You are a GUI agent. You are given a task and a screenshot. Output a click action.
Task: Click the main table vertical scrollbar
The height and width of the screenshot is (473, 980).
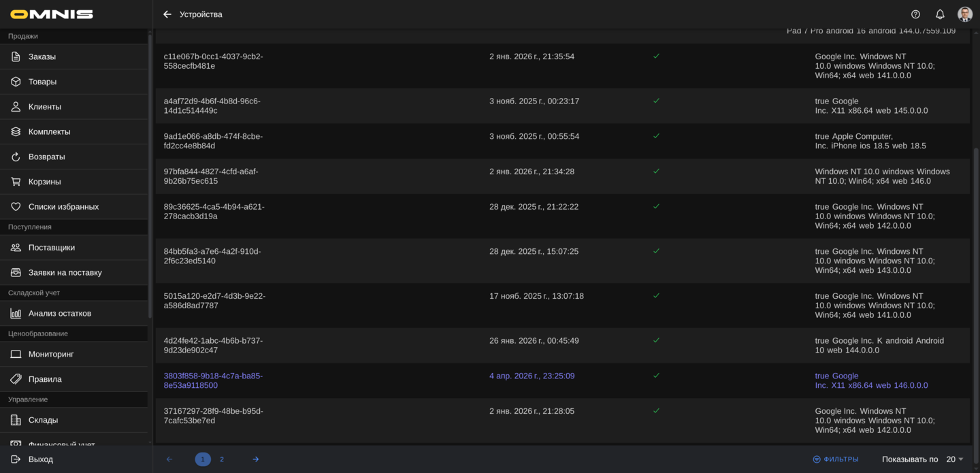pos(976,272)
